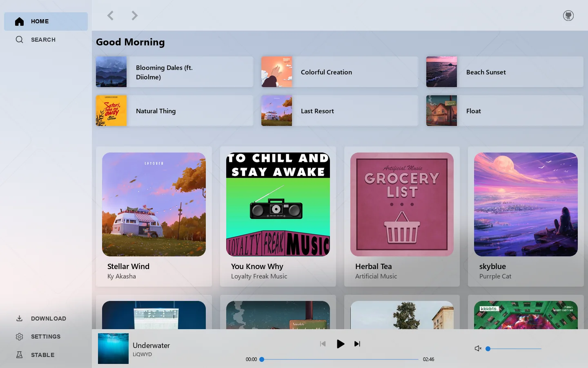Play the Beach Sunset tile
This screenshot has width=588, height=368.
[x=505, y=72]
